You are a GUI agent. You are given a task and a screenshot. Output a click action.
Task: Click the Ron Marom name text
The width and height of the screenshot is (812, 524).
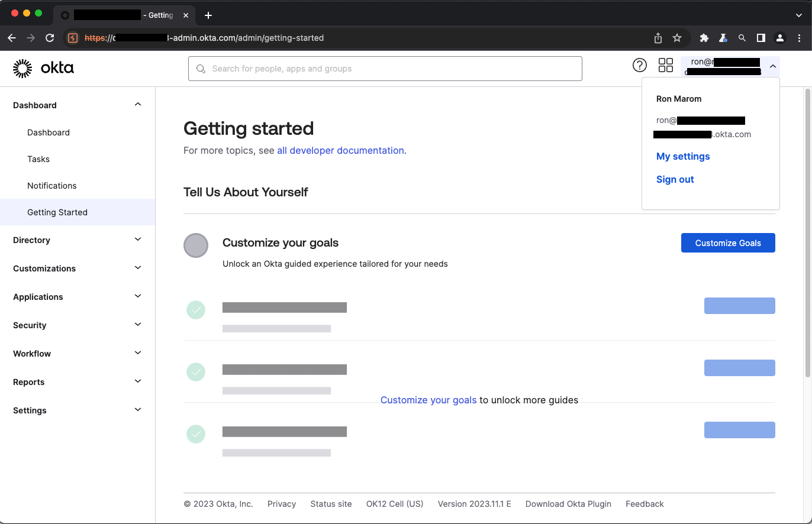pyautogui.click(x=679, y=99)
